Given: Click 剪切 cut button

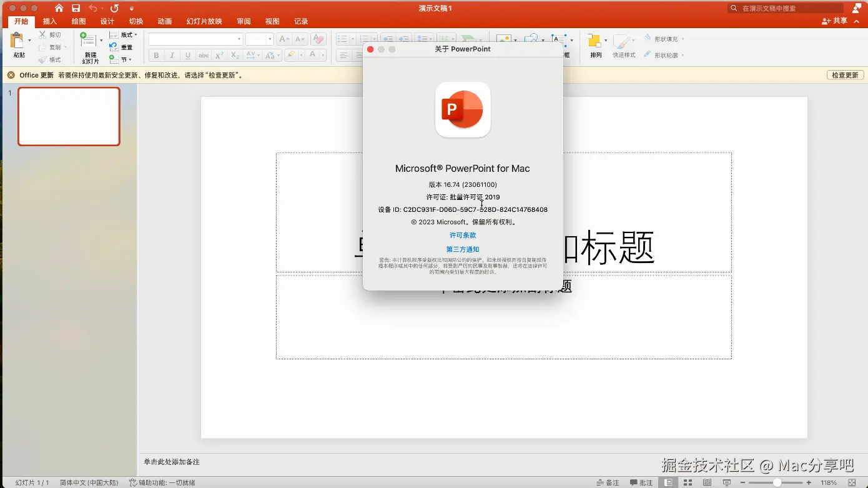Looking at the screenshot, I should 50,35.
